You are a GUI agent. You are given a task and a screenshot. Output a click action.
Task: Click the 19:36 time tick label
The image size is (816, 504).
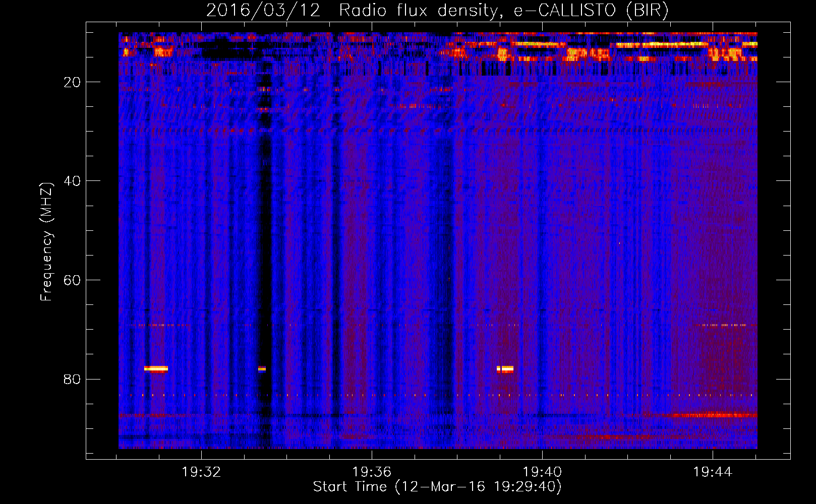click(372, 472)
